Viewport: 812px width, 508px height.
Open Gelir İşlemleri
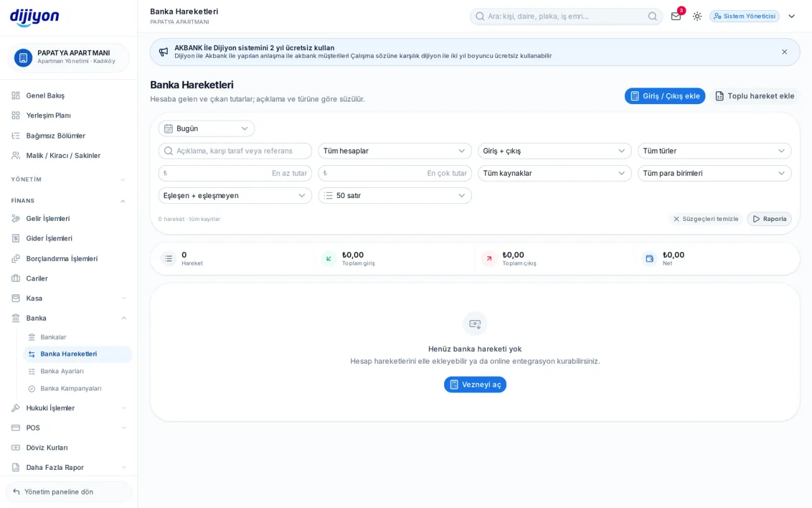coord(69,218)
